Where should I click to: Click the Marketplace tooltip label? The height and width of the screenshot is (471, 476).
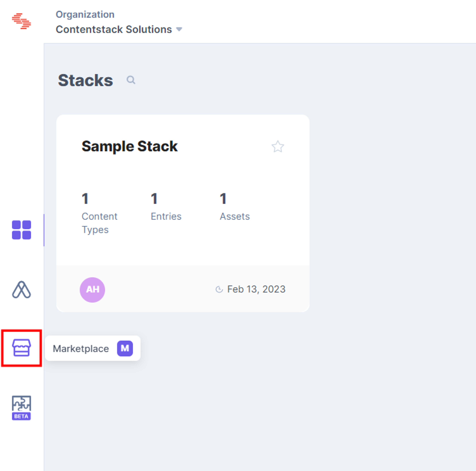81,349
